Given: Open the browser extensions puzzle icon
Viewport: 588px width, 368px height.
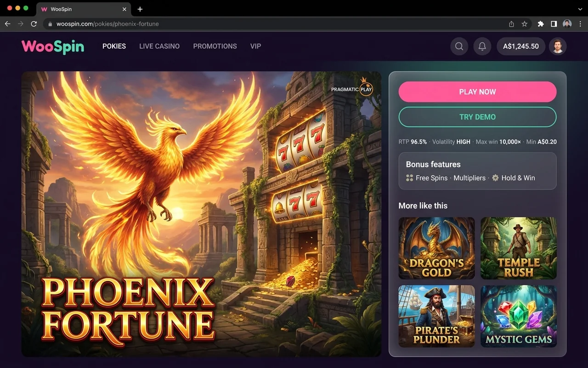Looking at the screenshot, I should click(541, 24).
